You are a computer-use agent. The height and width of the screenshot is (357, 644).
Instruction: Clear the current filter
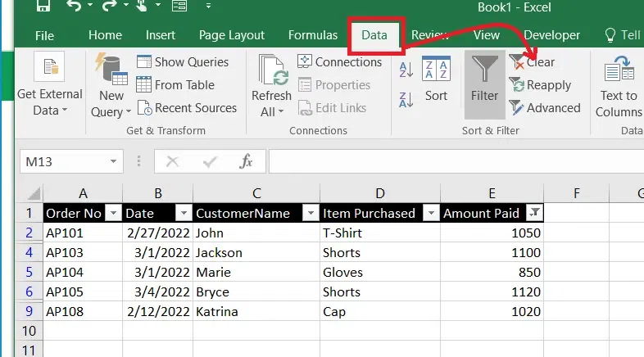[x=533, y=62]
